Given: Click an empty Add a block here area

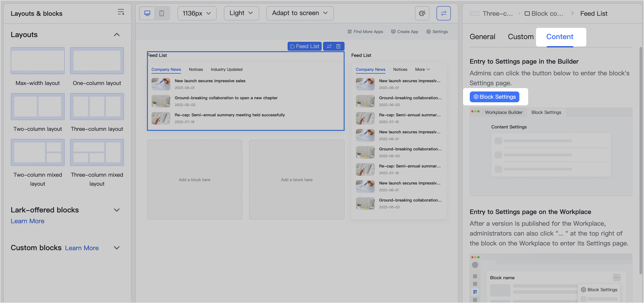Looking at the screenshot, I should pos(194,179).
